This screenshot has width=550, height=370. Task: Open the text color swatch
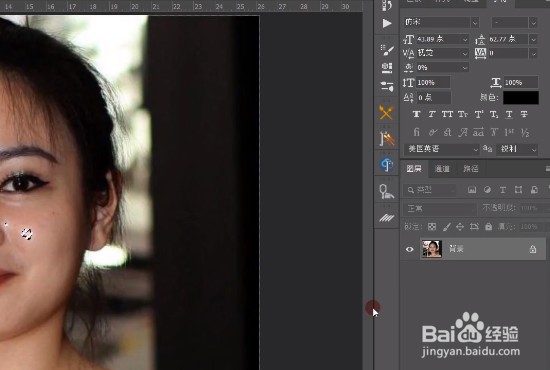click(521, 97)
